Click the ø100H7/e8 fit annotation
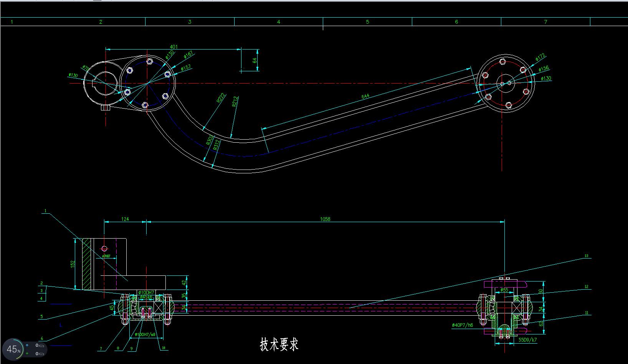The image size is (628, 364). point(145,335)
